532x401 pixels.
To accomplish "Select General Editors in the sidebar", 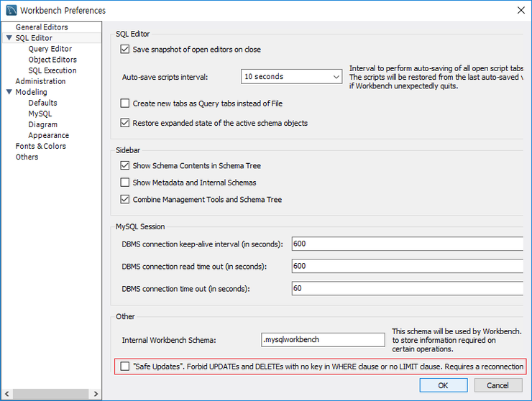I will 42,27.
